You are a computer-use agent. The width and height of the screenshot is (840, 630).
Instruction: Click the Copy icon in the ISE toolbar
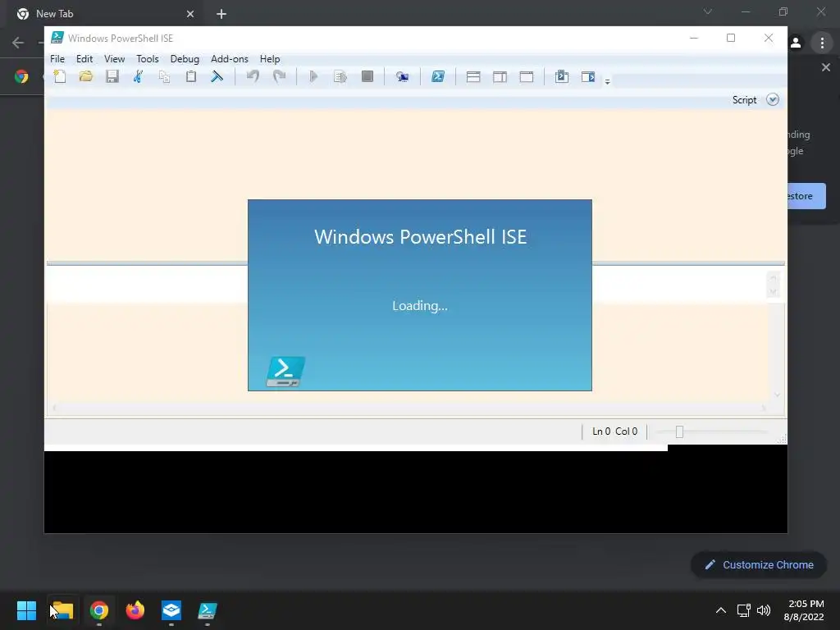164,76
